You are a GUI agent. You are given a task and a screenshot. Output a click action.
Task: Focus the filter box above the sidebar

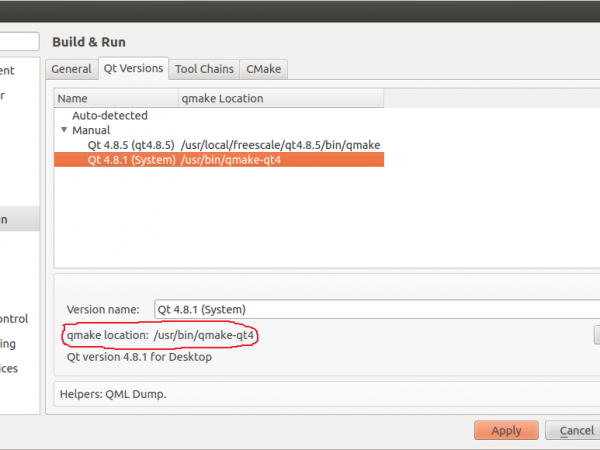coord(20,42)
